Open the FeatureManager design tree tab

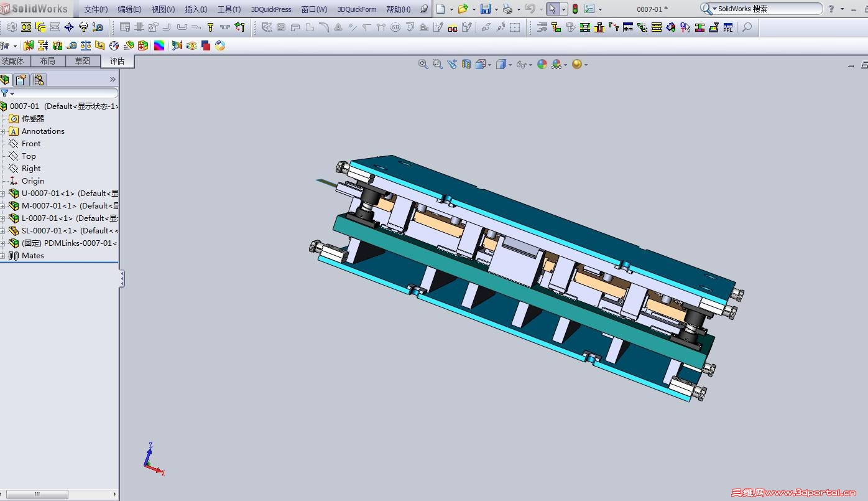(5, 80)
